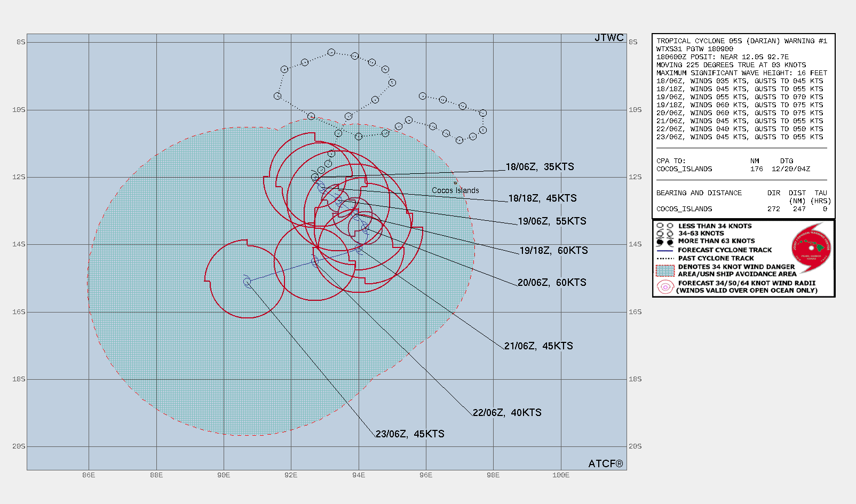This screenshot has width=856, height=504.
Task: Click the '18/06Z, 35KTS' forecast label
Action: [540, 167]
